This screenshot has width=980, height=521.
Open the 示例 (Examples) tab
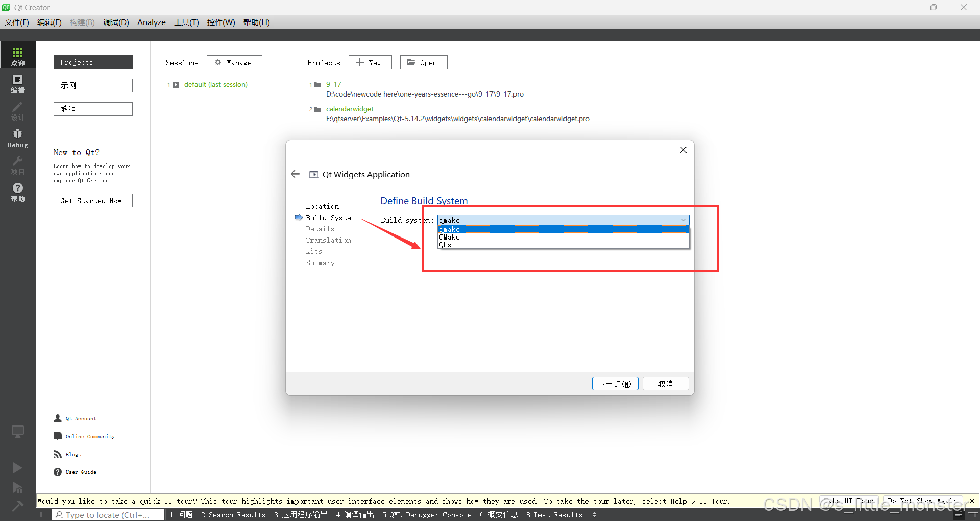[93, 85]
